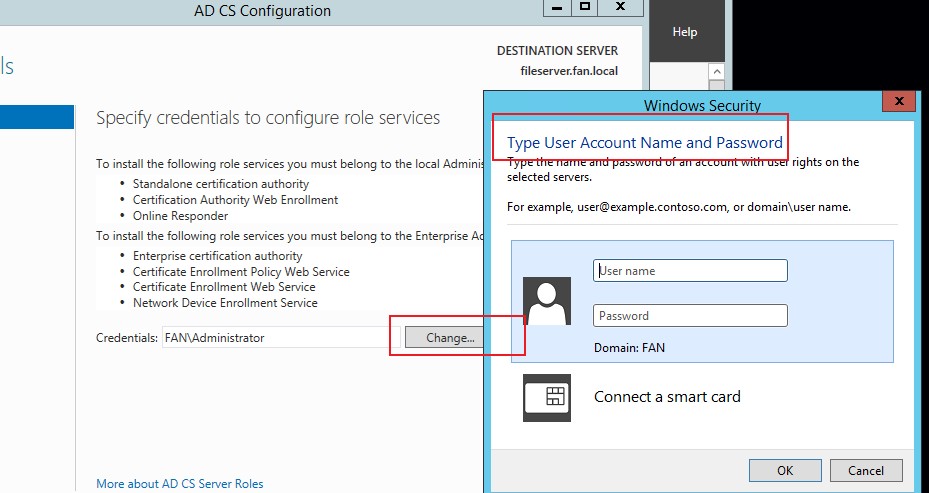
Task: Choose Connect a smart card option
Action: click(x=667, y=396)
